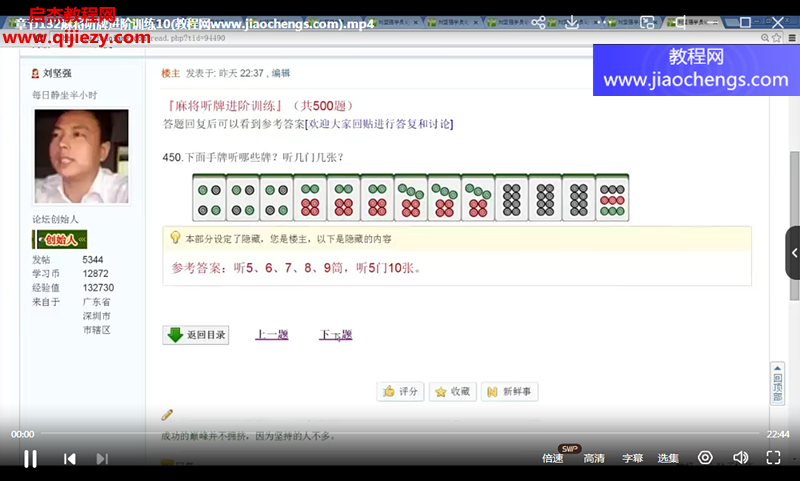The width and height of the screenshot is (800, 481).
Task: Click the download icon in player title bar
Action: [x=572, y=22]
